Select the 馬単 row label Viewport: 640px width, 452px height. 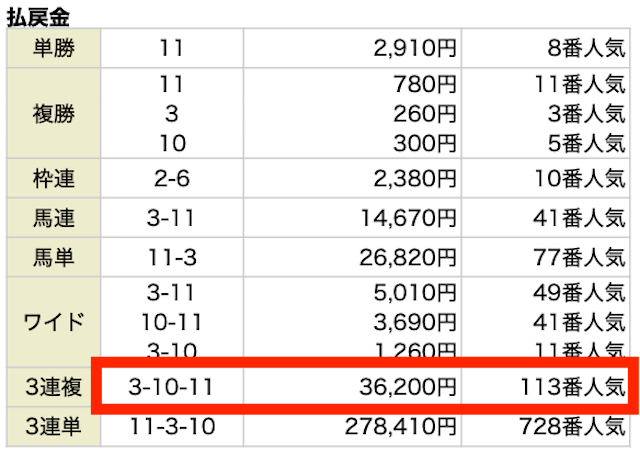(54, 257)
